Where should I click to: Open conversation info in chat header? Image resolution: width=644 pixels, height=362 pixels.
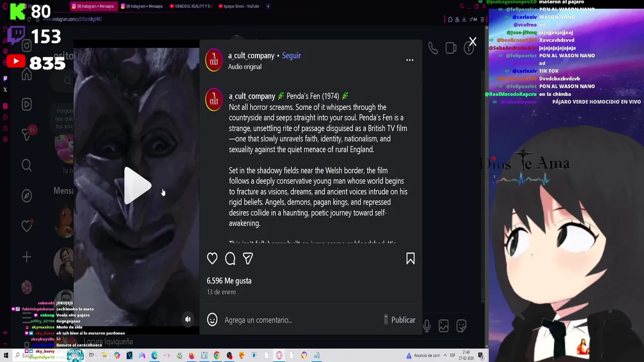click(469, 49)
